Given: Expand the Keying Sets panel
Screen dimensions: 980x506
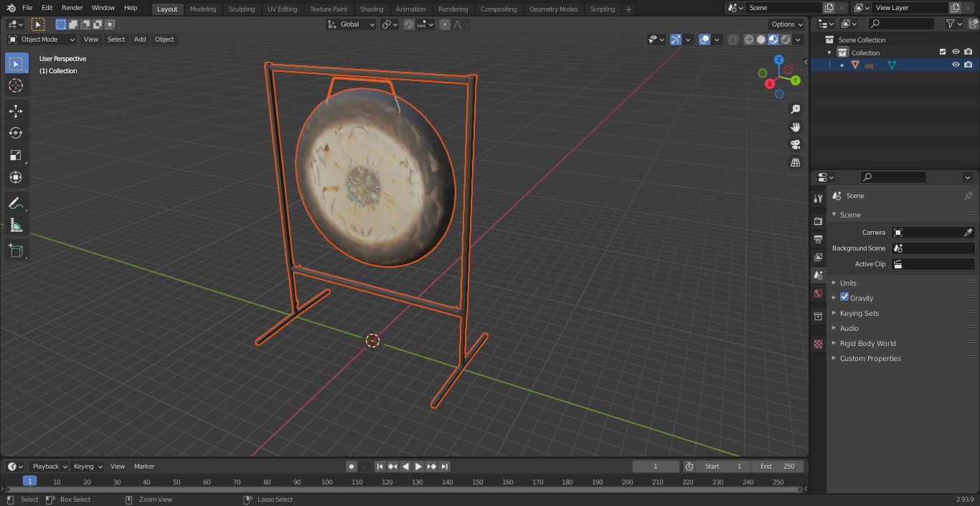Looking at the screenshot, I should (859, 313).
